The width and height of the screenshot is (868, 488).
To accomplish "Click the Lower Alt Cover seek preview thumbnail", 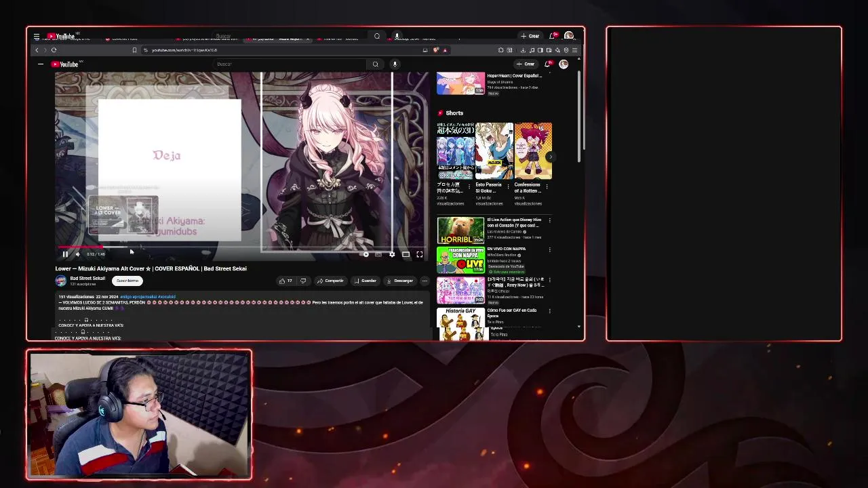I will (x=123, y=215).
